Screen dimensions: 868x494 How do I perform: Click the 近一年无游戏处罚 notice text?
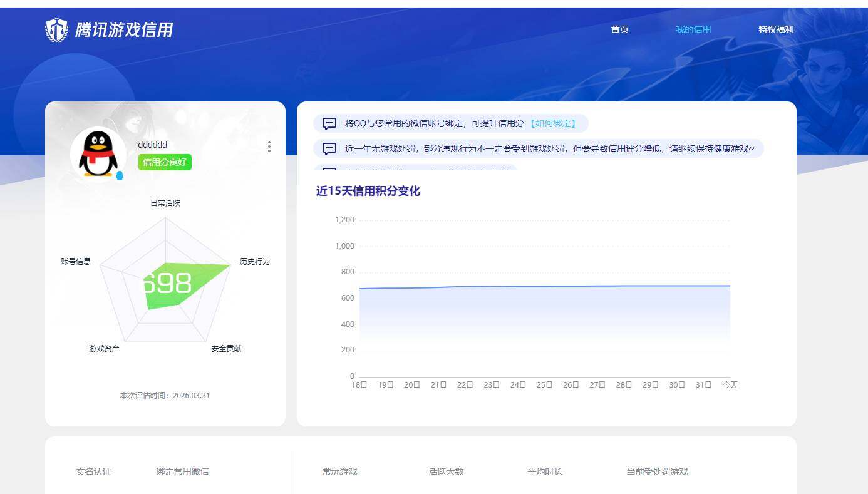550,149
